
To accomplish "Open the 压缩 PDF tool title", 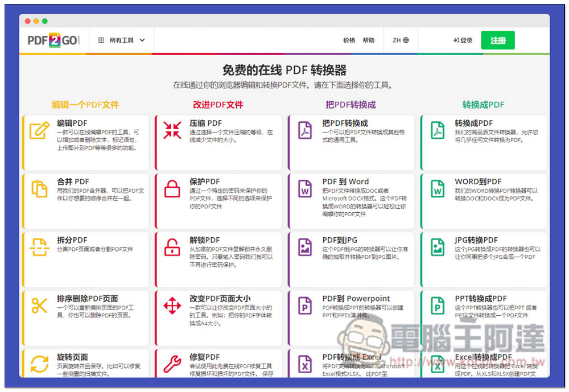I will coord(205,123).
